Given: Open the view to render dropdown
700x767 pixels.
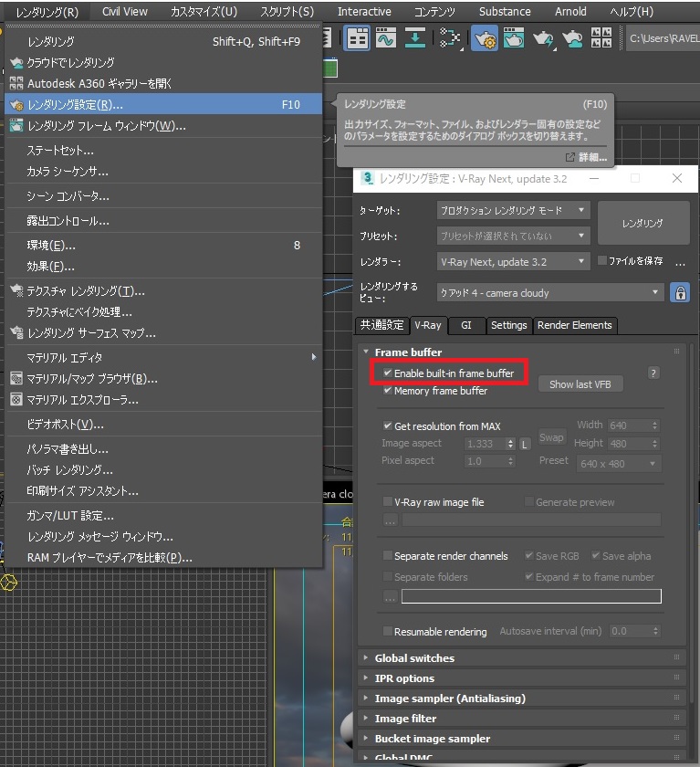Looking at the screenshot, I should coord(550,292).
